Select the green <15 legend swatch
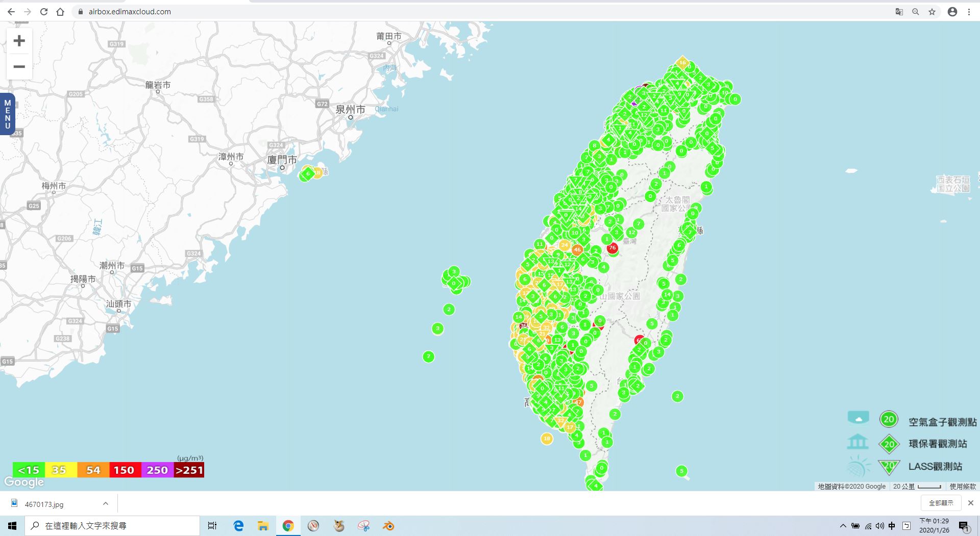980x536 pixels. pyautogui.click(x=29, y=470)
